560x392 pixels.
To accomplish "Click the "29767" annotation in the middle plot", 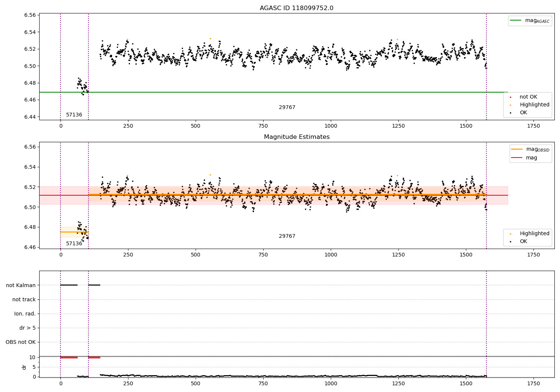I will click(287, 236).
